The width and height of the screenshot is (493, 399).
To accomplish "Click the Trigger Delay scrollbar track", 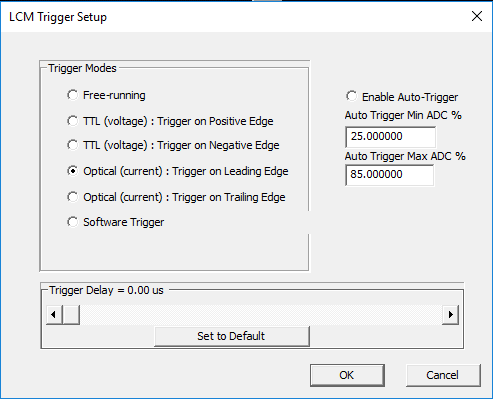I will pyautogui.click(x=261, y=314).
